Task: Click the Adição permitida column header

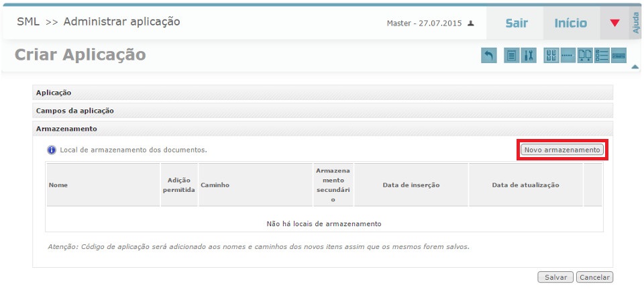Action: 179,185
